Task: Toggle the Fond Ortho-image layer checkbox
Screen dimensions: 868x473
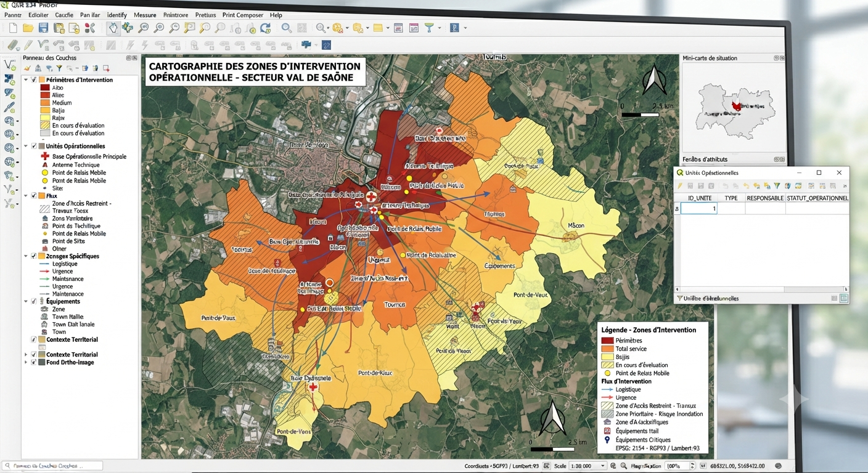Action: [34, 362]
